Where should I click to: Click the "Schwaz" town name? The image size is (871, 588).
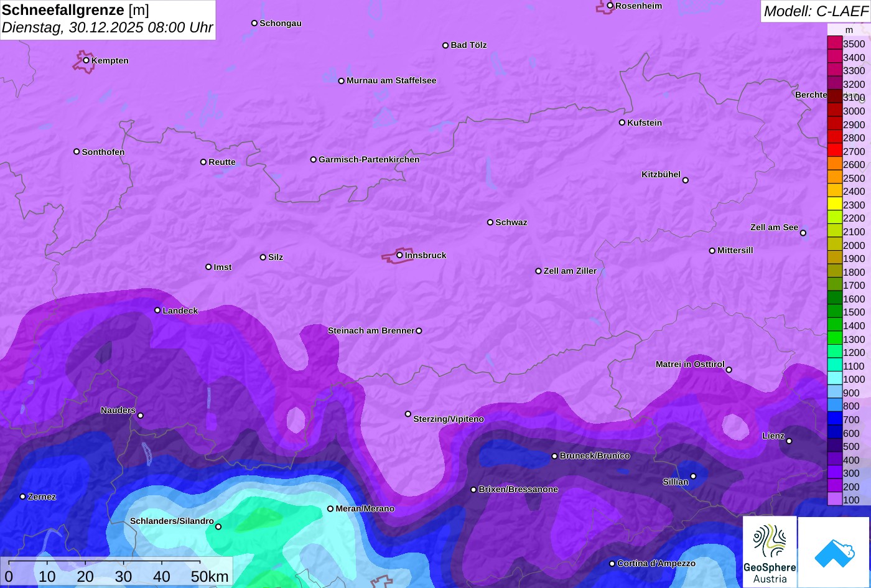[511, 223]
